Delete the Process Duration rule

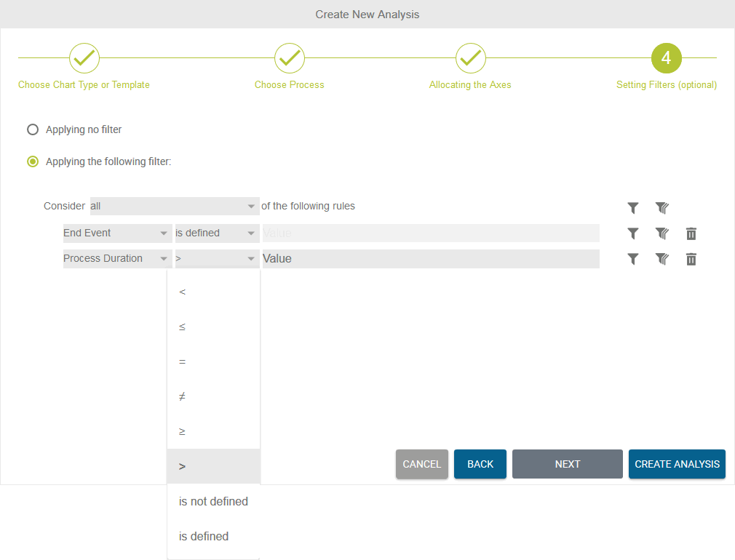coord(691,259)
